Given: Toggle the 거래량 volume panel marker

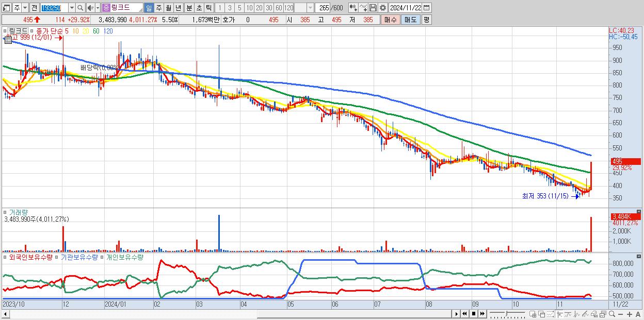Looking at the screenshot, I should [x=5, y=212].
